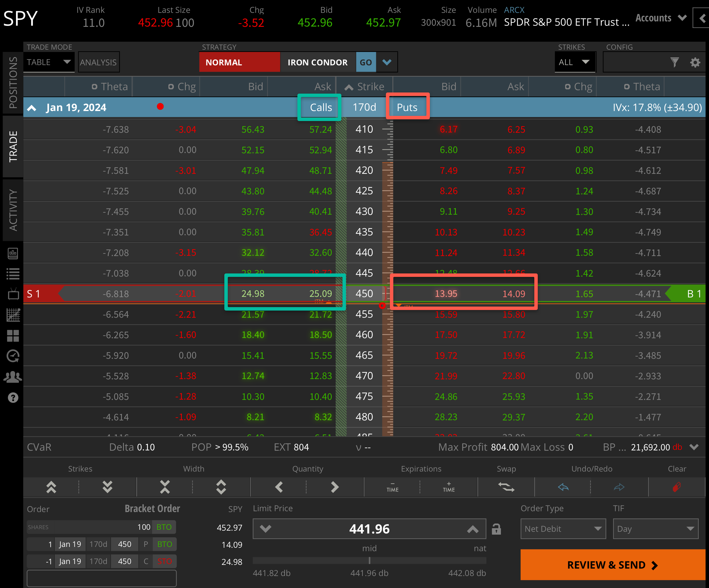Screen dimensions: 709x588
Task: Move strikes up with double chevron
Action: pos(51,487)
